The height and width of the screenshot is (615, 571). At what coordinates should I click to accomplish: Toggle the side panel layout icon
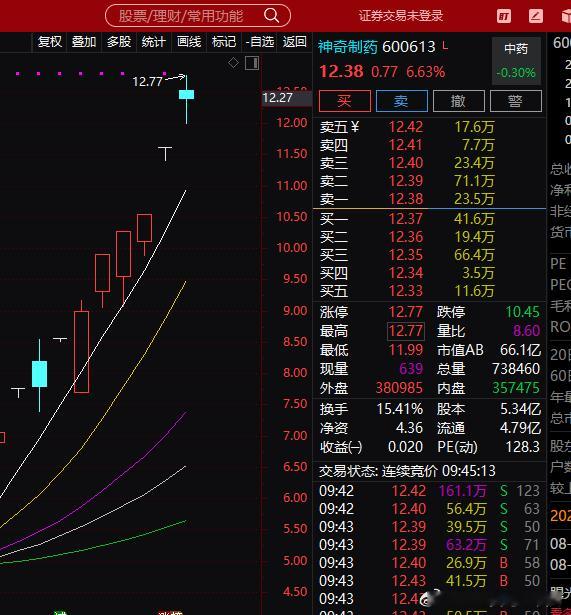252,63
